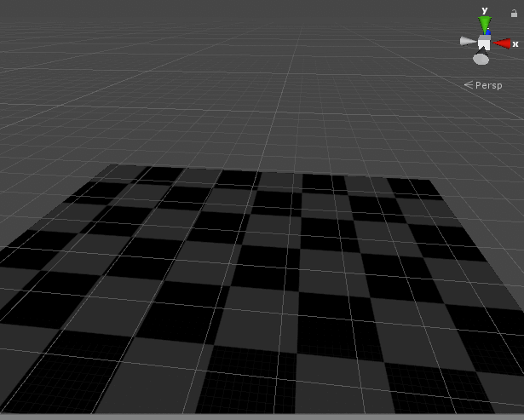Screen dimensions: 524x420
Task: Click the gray bottom gizmo cone
Action: (x=481, y=57)
